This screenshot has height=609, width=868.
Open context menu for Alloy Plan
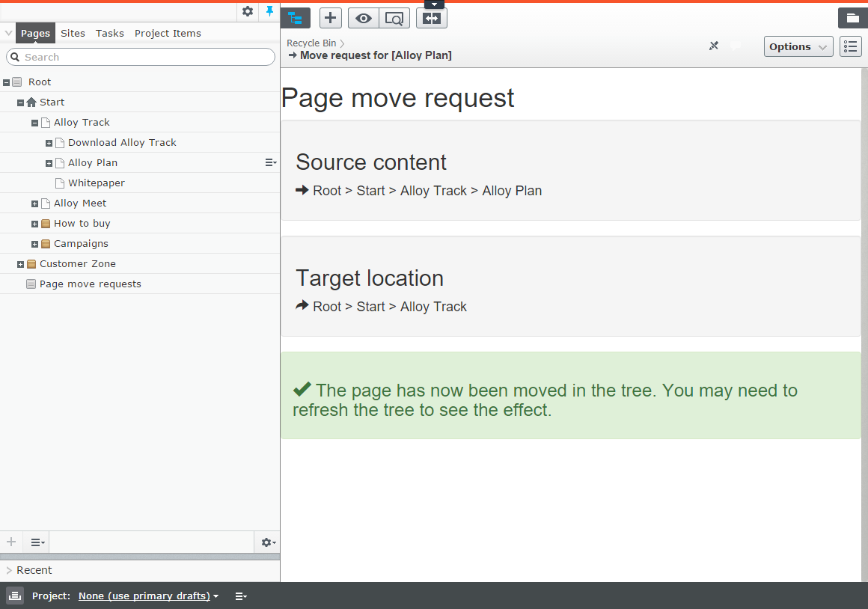270,162
